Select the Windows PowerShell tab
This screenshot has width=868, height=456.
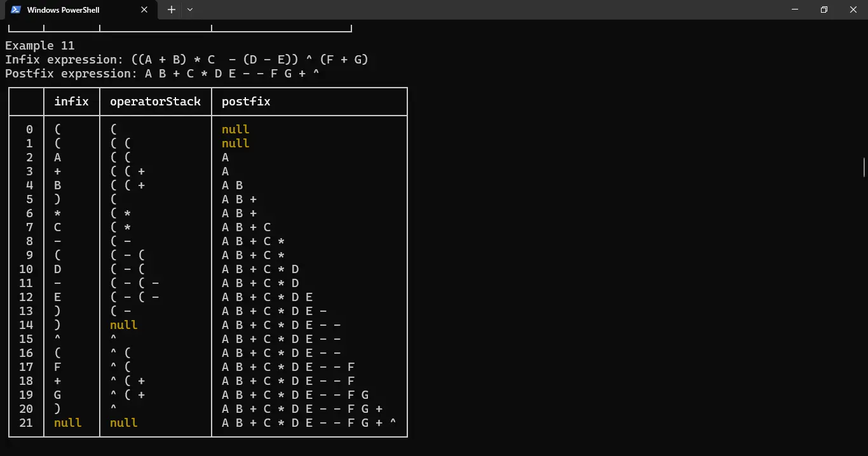tap(70, 10)
